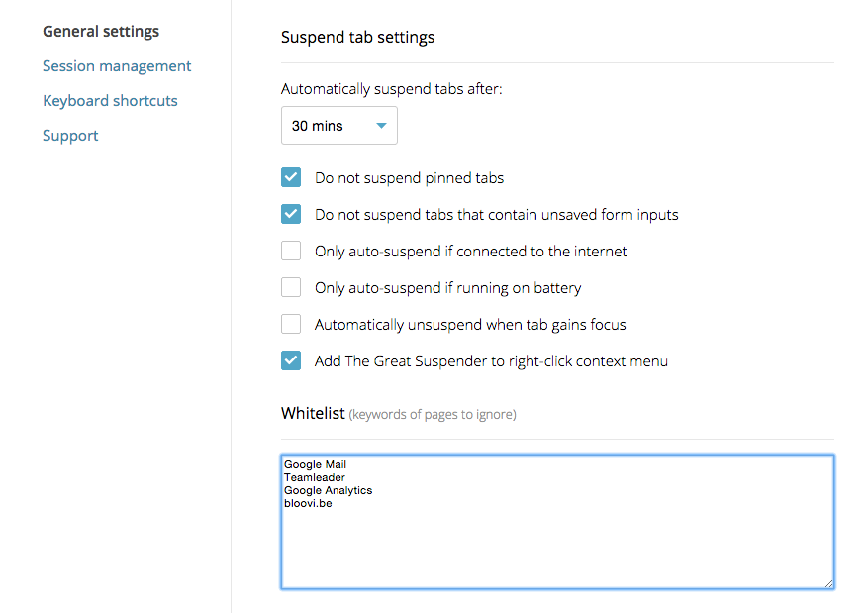Click the Teamleader whitelist entry
The height and width of the screenshot is (613, 868).
click(x=315, y=477)
